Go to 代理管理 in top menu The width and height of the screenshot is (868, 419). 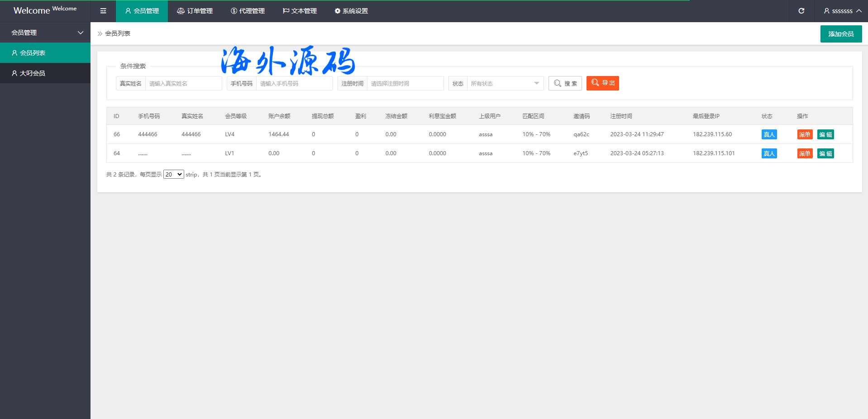pos(248,11)
